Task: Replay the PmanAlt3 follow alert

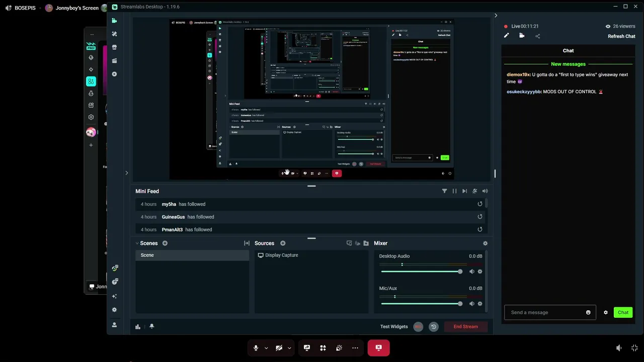Action: click(479, 229)
